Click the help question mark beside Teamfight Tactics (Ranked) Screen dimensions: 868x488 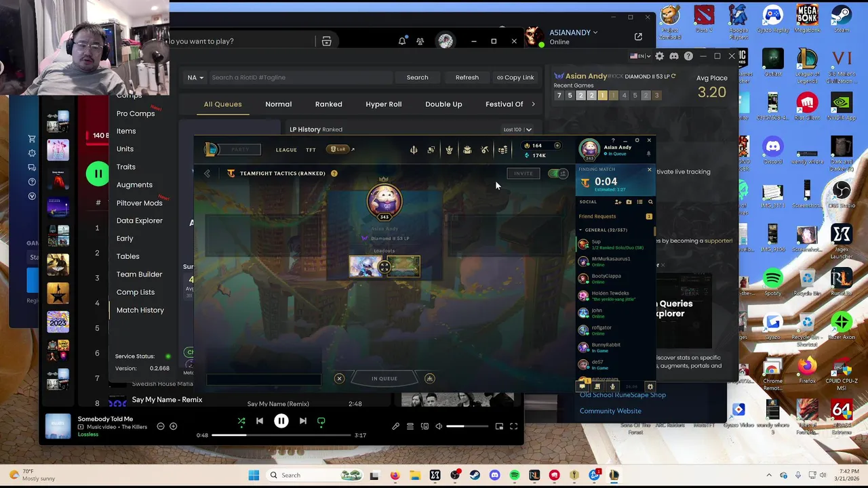(334, 174)
